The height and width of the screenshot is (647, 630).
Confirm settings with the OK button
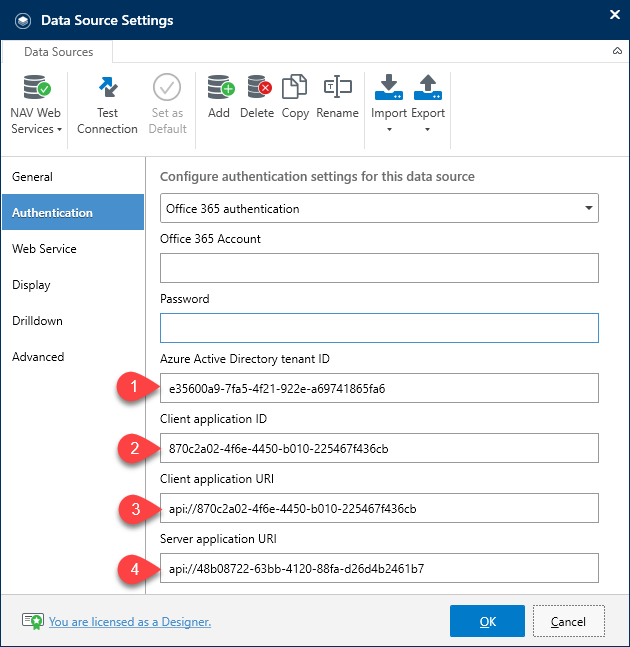[487, 621]
